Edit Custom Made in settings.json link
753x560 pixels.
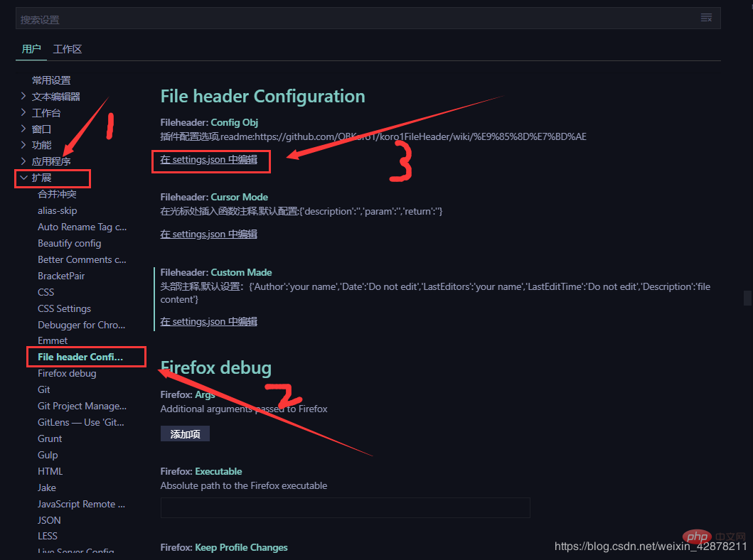coord(209,321)
